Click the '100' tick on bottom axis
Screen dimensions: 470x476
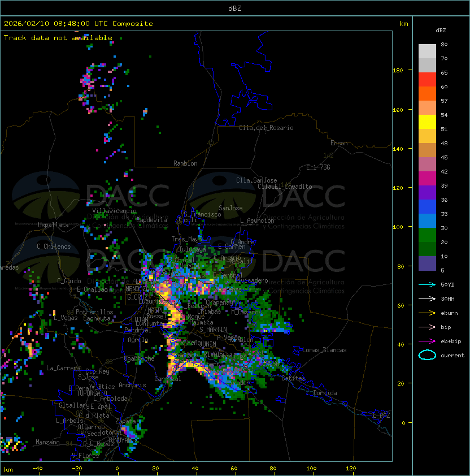tap(312, 469)
